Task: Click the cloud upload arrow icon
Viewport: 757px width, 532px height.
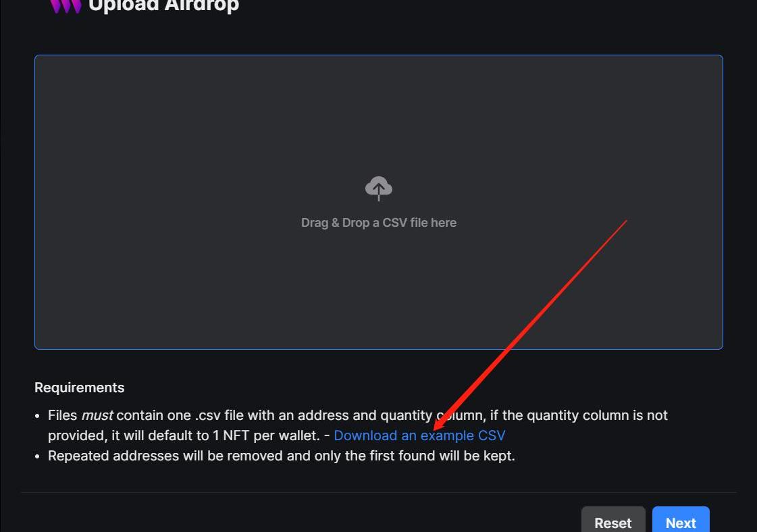Action: (378, 188)
